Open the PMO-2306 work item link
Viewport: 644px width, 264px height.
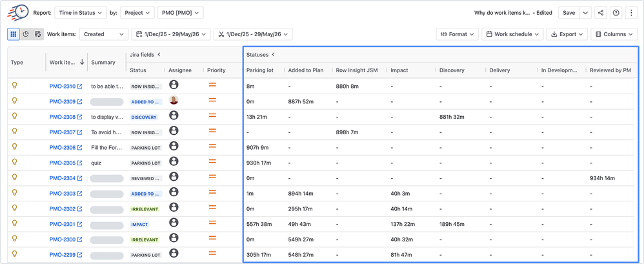pyautogui.click(x=66, y=148)
